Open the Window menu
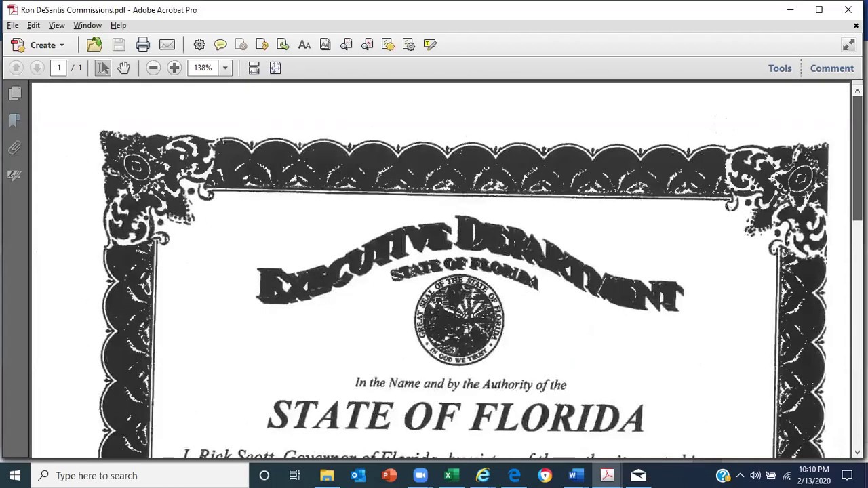 click(87, 25)
